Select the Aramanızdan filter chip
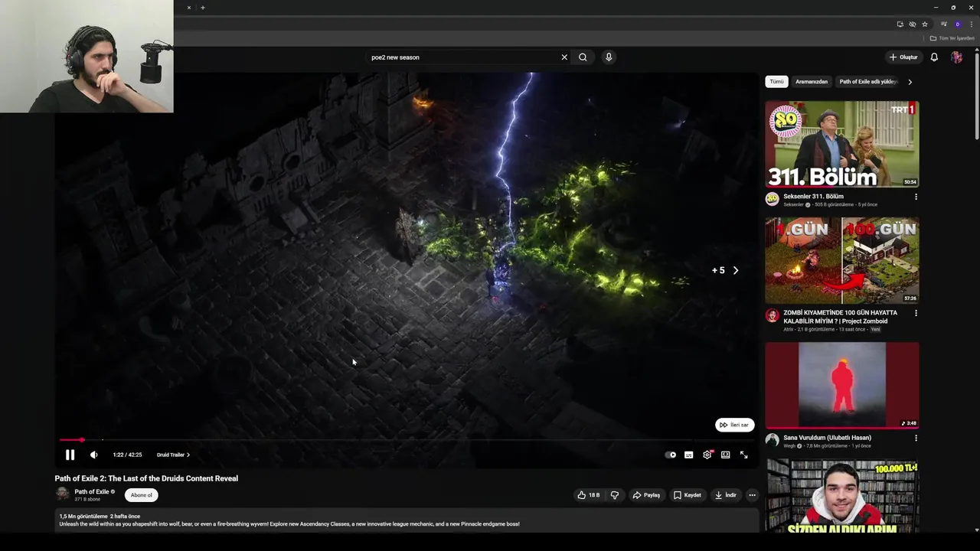 [x=811, y=82]
